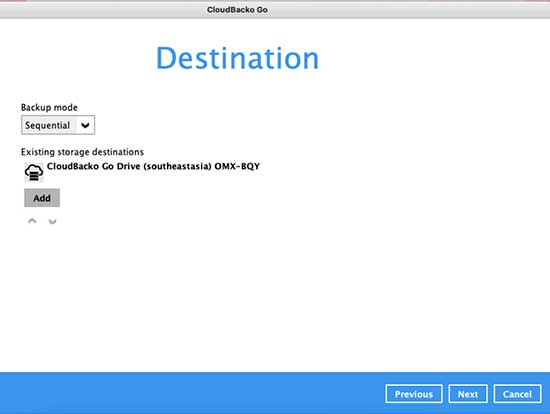Cancel the backup set wizard
550x414 pixels.
[x=517, y=394]
